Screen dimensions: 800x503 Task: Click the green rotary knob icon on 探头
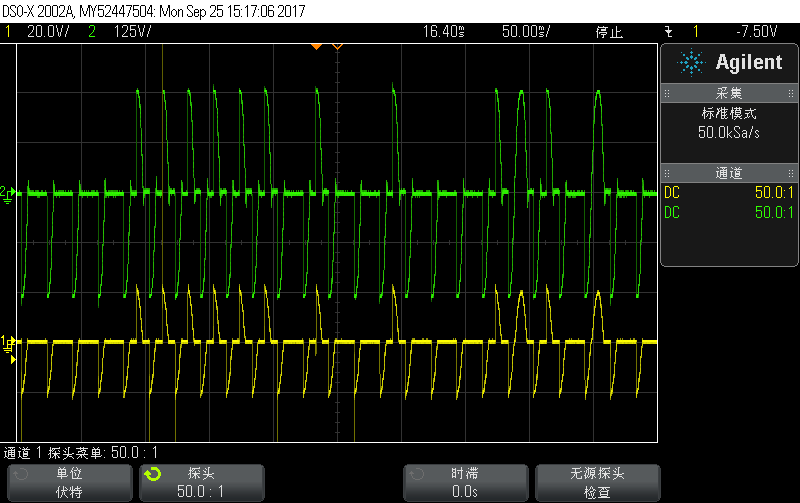tap(152, 474)
